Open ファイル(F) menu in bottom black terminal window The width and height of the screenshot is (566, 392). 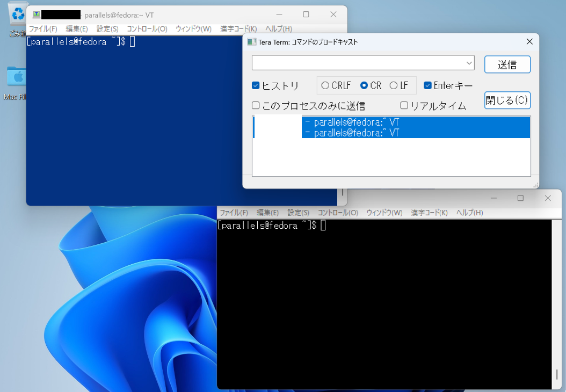[234, 213]
